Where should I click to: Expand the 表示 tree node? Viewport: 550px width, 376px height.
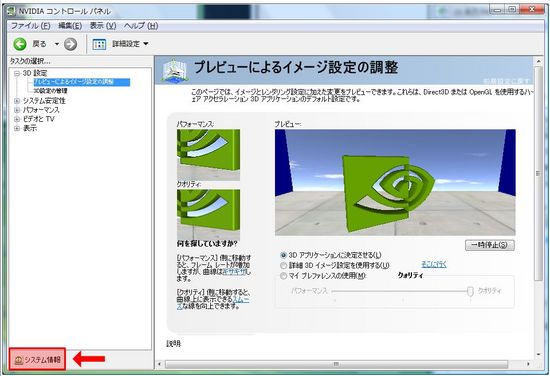(x=17, y=128)
